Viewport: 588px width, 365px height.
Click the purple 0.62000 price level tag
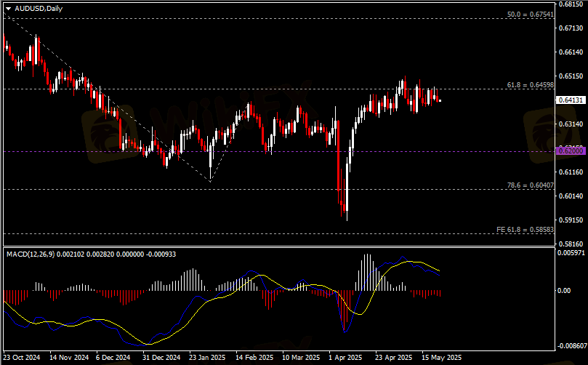[571, 151]
